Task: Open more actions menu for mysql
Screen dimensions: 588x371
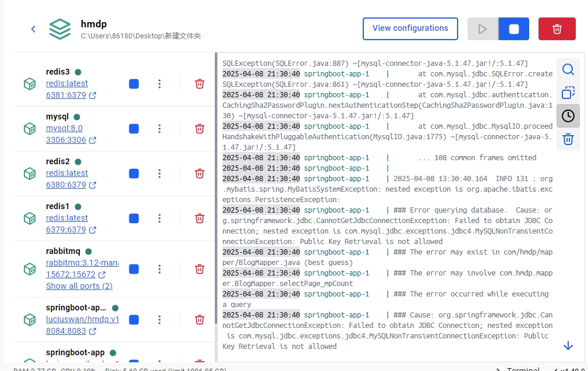Action: (160, 129)
